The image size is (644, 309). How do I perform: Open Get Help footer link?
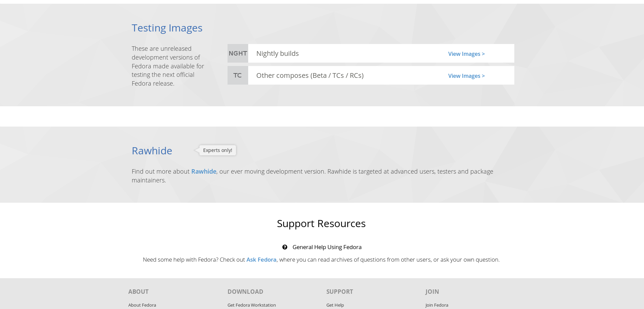[x=335, y=305]
